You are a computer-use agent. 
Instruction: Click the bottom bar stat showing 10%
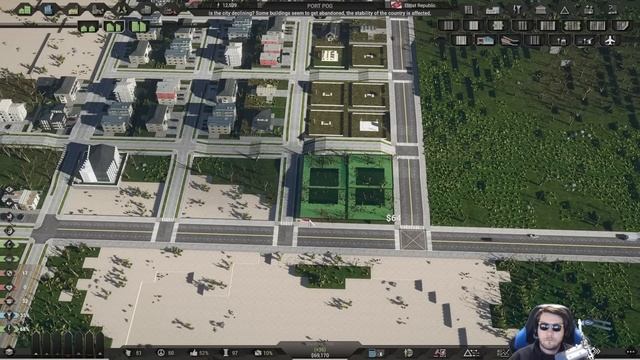[x=263, y=353]
